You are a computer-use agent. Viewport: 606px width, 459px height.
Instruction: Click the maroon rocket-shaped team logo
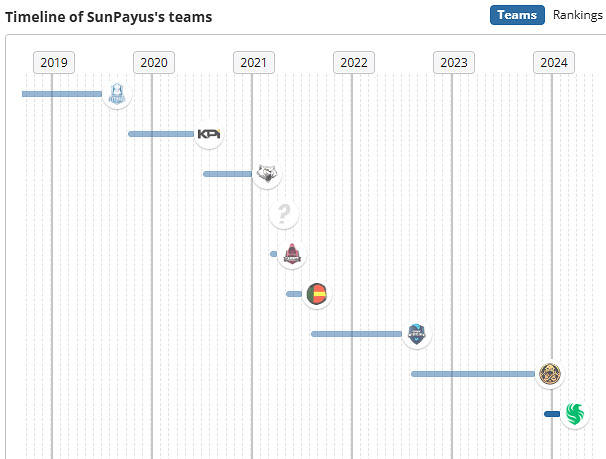pos(291,254)
